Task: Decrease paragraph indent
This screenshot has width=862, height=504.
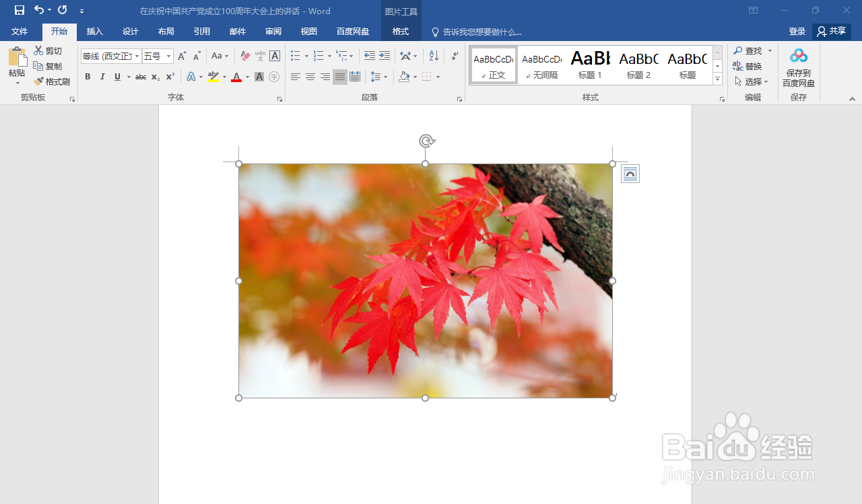Action: 369,57
